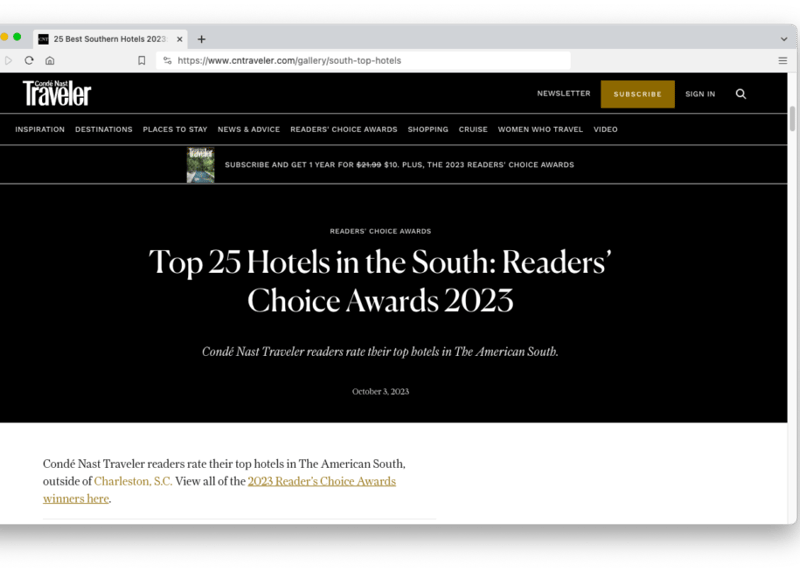Go to browser home icon
Image resolution: width=800 pixels, height=572 pixels.
[x=49, y=60]
